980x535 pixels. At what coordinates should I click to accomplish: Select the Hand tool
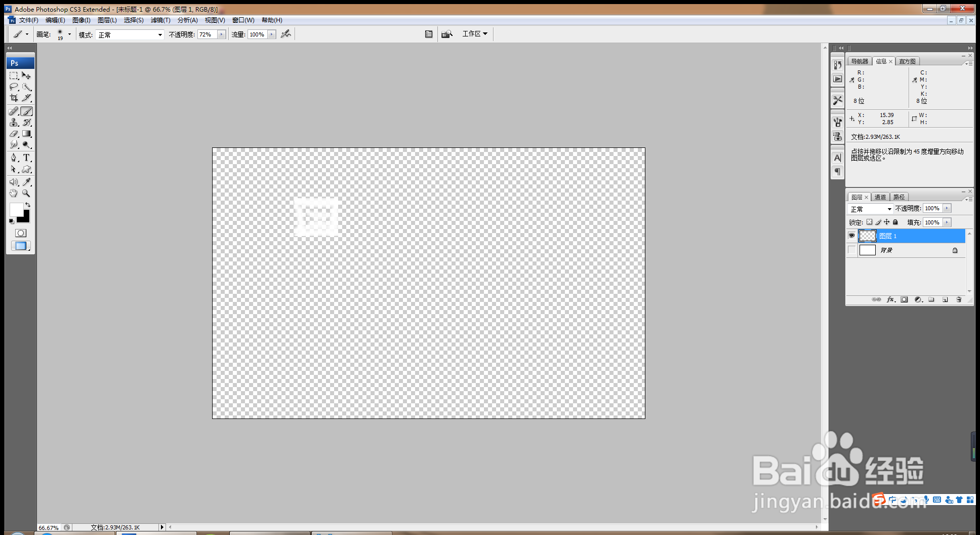tap(14, 194)
